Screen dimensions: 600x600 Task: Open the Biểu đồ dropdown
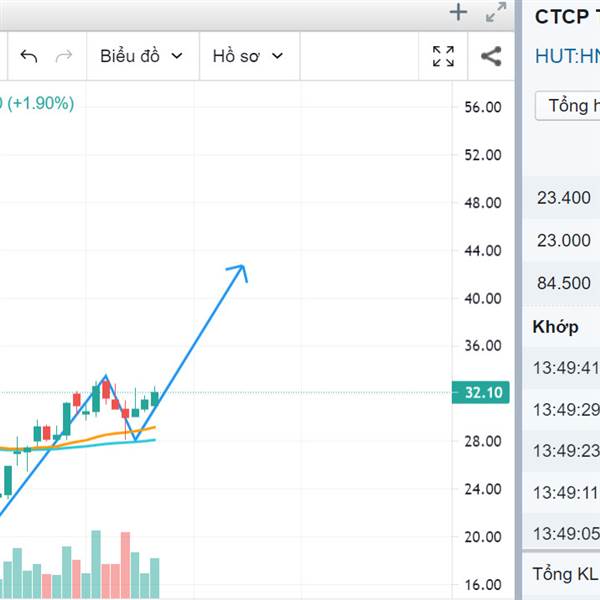click(141, 56)
